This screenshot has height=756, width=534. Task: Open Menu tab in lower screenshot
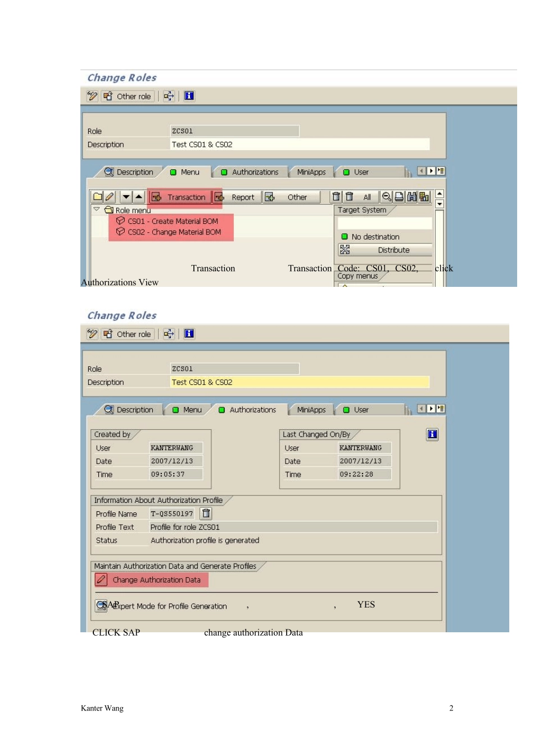(x=187, y=410)
